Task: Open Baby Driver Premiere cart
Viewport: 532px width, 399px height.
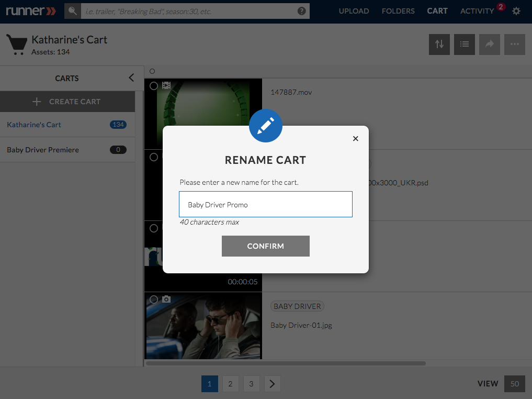Action: (67, 150)
